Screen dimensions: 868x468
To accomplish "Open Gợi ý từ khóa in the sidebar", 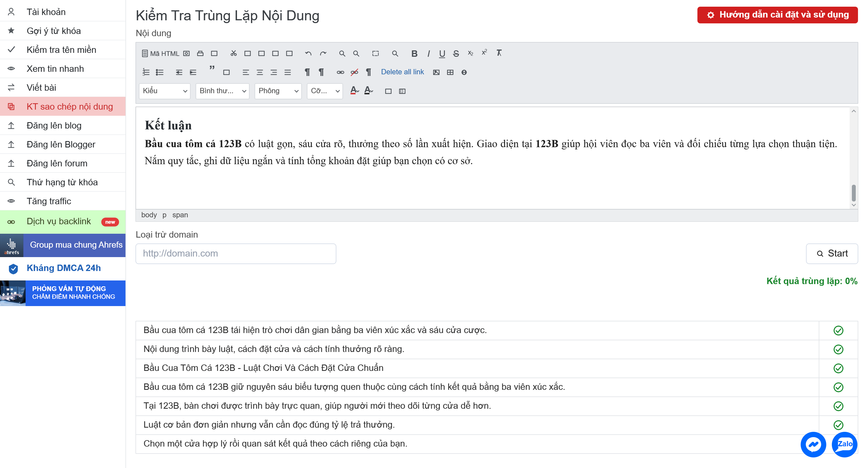I will 63,31.
